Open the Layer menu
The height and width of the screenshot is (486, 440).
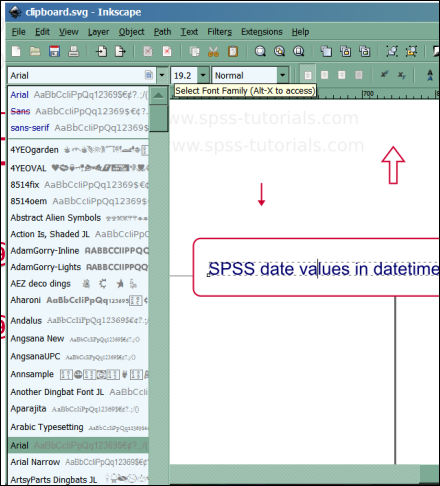98,32
